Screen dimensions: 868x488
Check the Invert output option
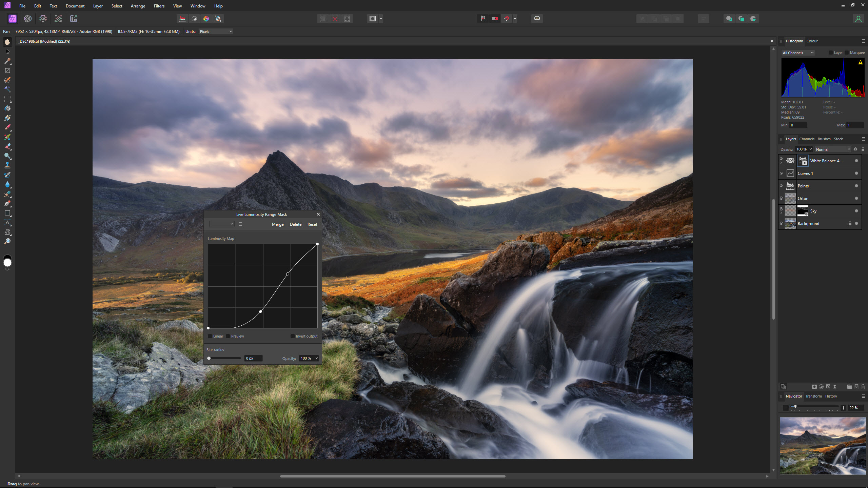293,336
